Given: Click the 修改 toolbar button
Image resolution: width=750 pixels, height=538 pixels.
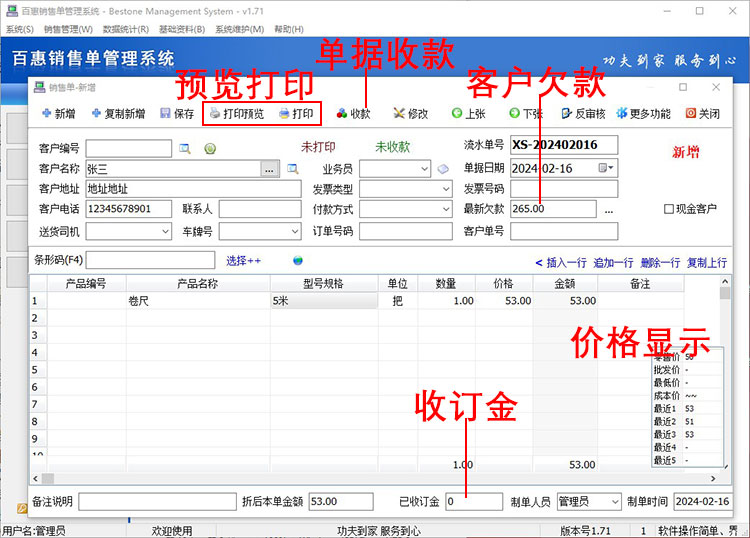Looking at the screenshot, I should pos(410,113).
